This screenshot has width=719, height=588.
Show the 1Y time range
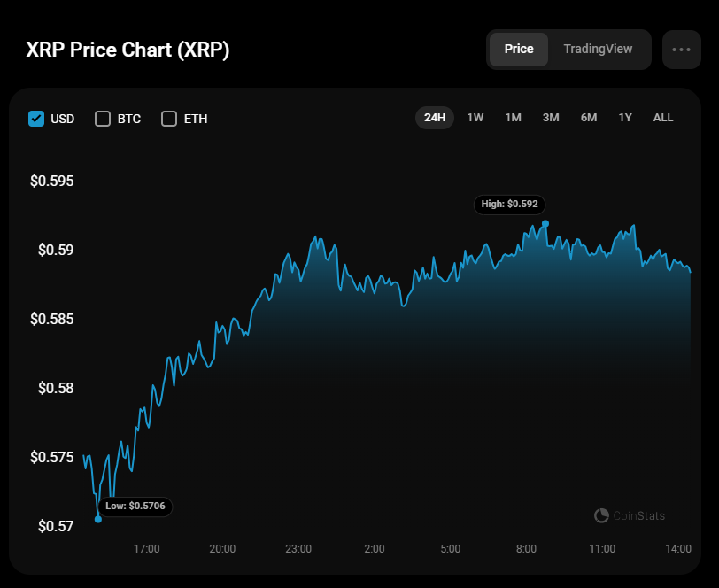626,118
